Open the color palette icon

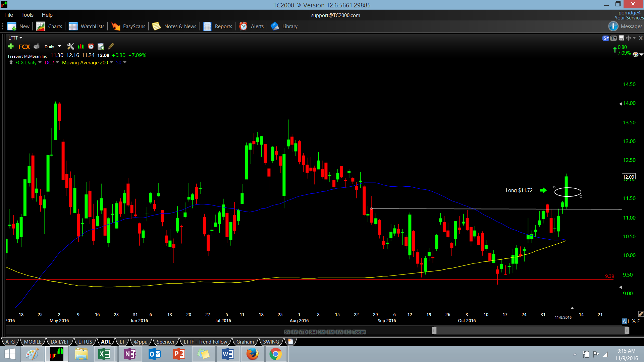coord(635,54)
